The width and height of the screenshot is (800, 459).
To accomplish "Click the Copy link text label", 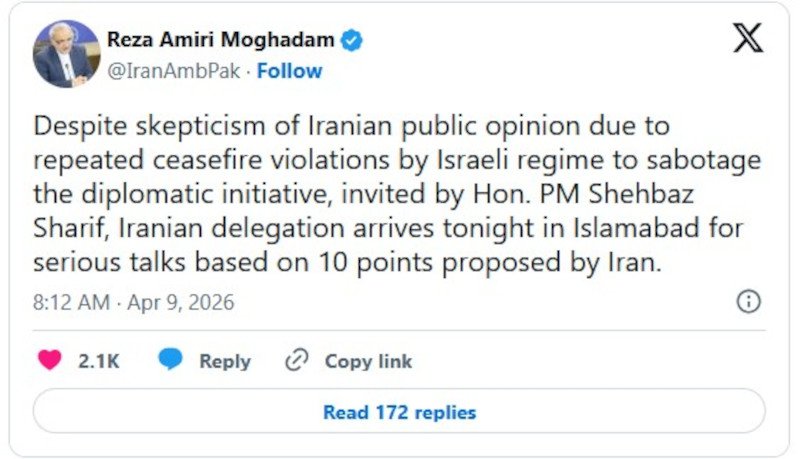I will pyautogui.click(x=368, y=362).
